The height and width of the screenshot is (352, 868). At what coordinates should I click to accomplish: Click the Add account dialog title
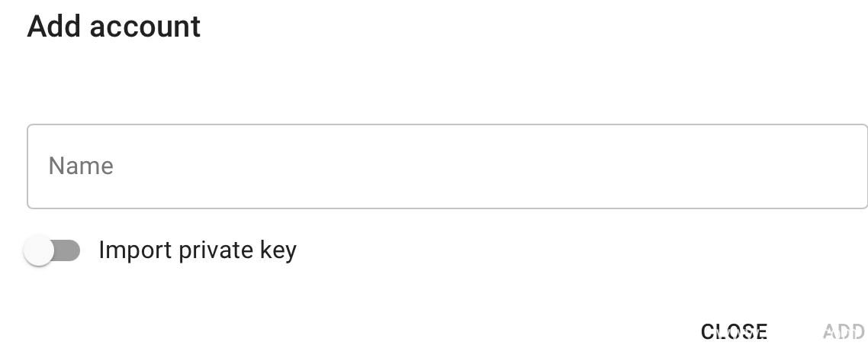(114, 27)
